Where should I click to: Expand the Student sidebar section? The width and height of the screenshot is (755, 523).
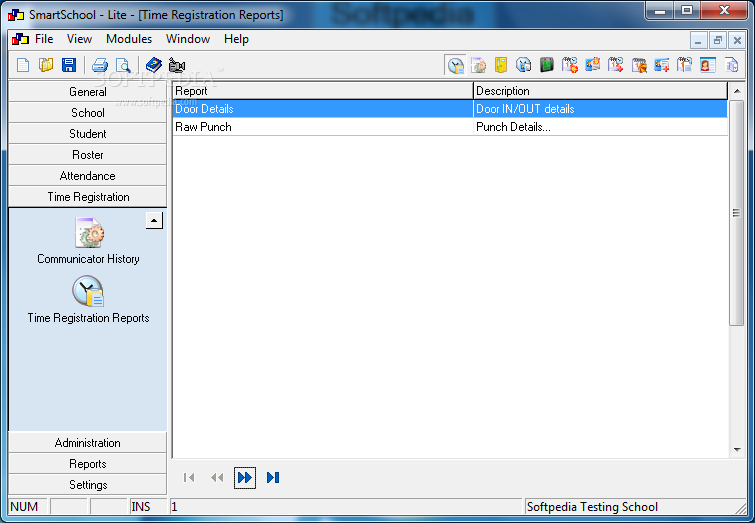pos(88,134)
